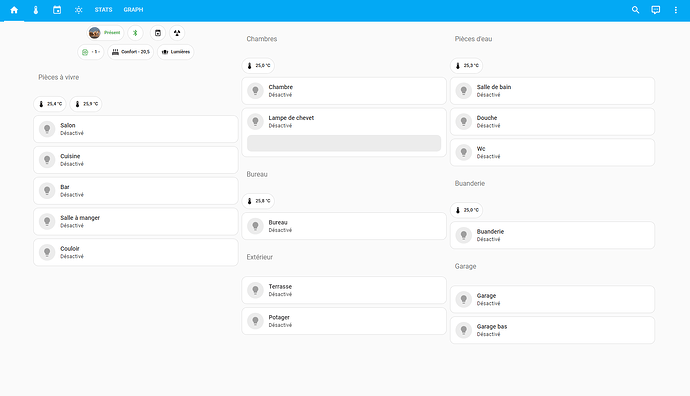Image resolution: width=690 pixels, height=396 pixels.
Task: Click the Salle de bain bulb icon
Action: [463, 91]
